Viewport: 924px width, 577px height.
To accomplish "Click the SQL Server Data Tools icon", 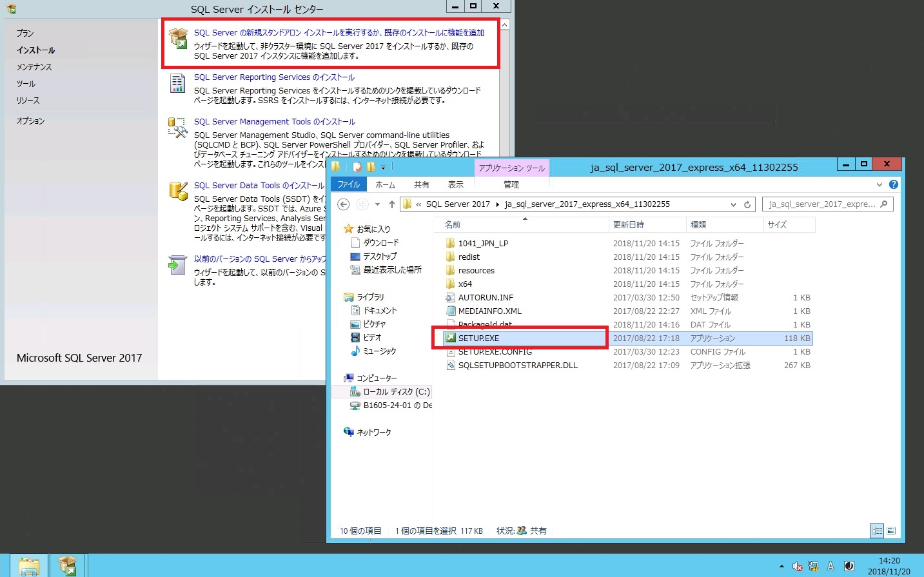I will (x=177, y=191).
